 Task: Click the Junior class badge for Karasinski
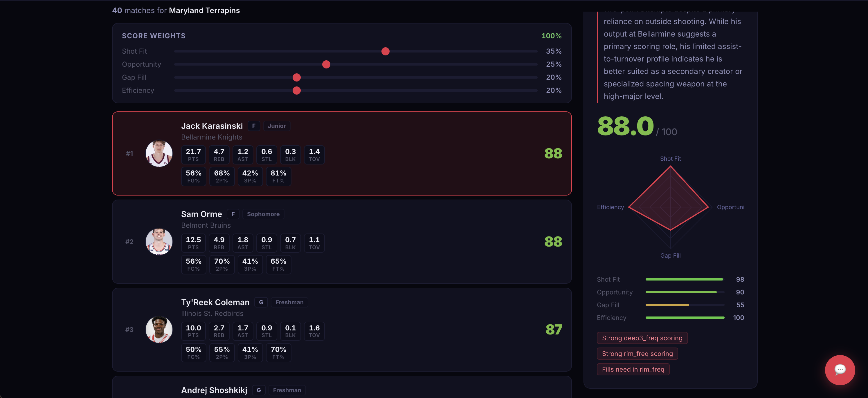pos(276,126)
